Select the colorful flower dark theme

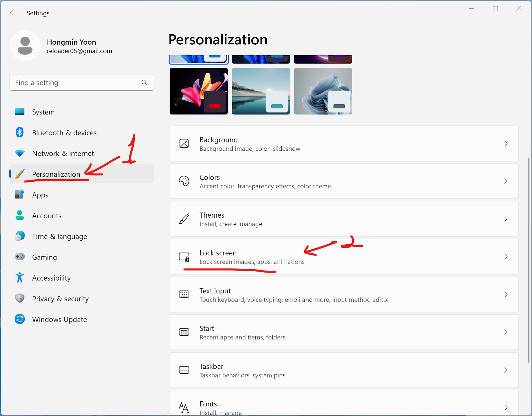pos(199,91)
